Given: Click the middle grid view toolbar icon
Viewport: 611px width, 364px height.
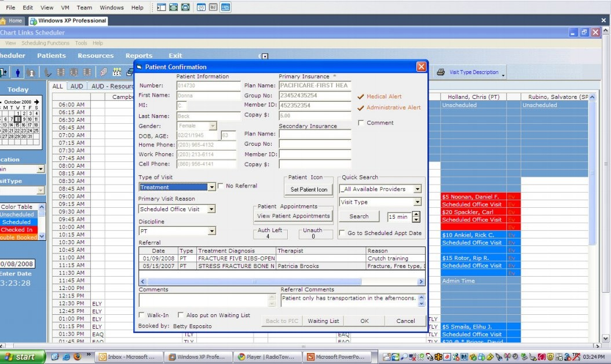Looking at the screenshot, I should coord(74,72).
